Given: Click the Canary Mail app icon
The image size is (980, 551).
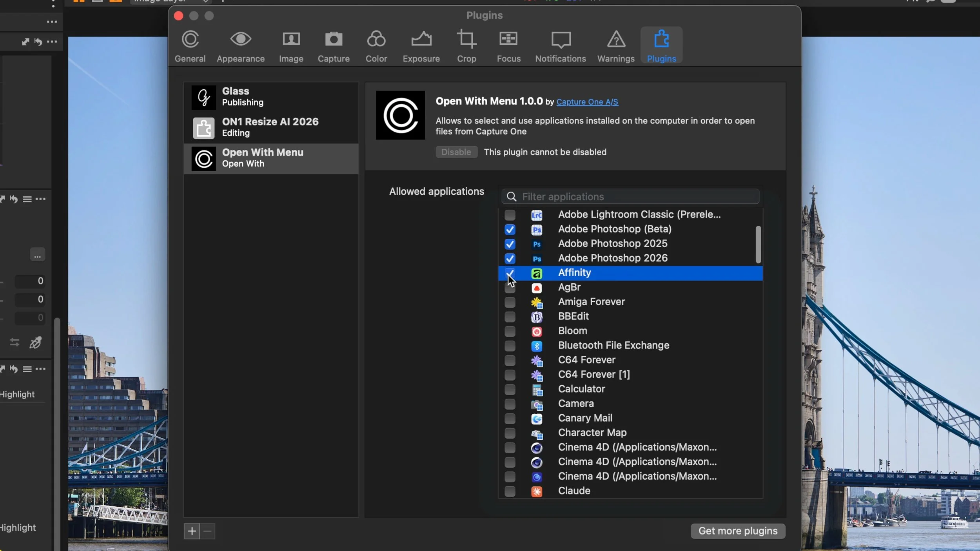Looking at the screenshot, I should pyautogui.click(x=537, y=419).
